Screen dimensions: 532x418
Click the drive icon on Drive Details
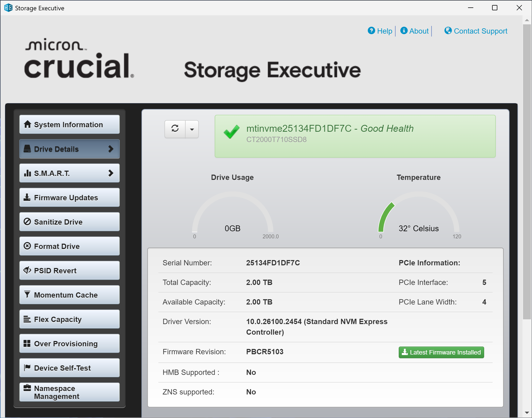(27, 149)
